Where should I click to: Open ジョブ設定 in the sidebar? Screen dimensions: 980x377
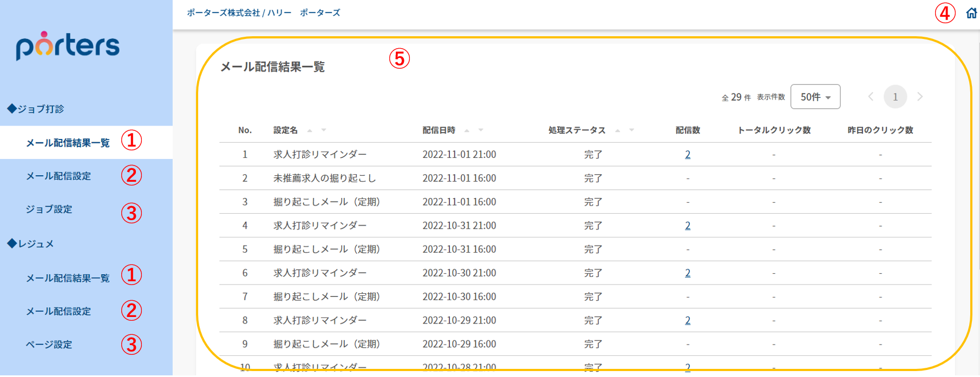point(49,209)
